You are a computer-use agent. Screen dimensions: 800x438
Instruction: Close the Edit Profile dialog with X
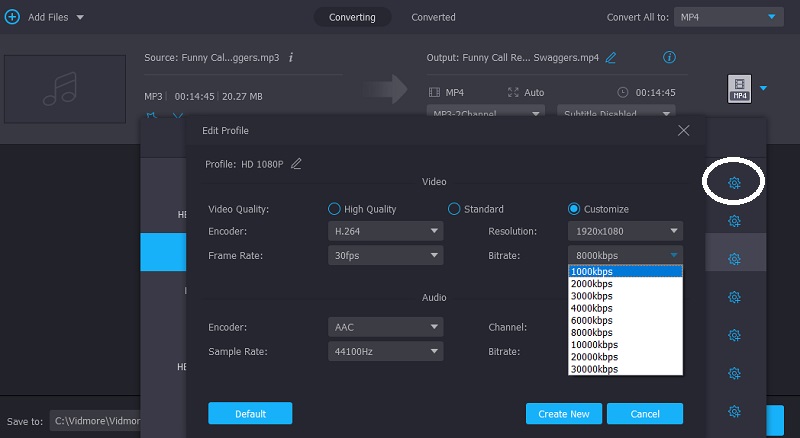click(684, 130)
